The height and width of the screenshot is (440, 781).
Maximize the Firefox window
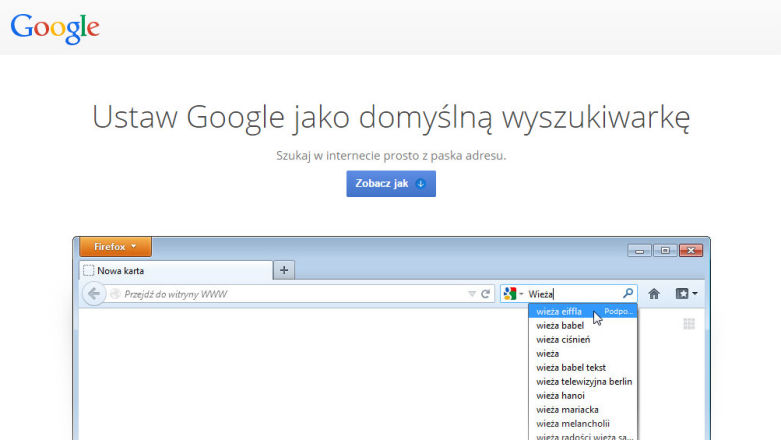(665, 250)
